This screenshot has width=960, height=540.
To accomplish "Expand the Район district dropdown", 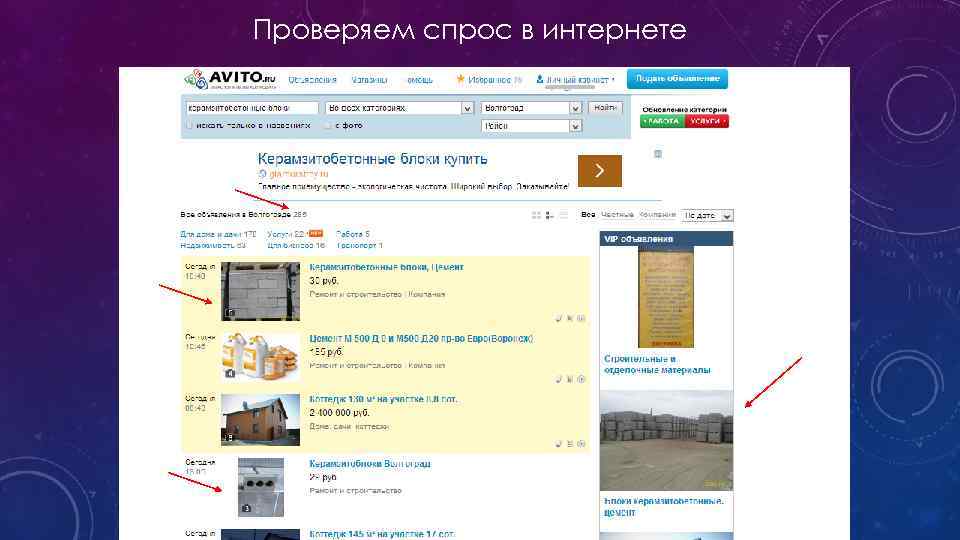I will coord(531,126).
